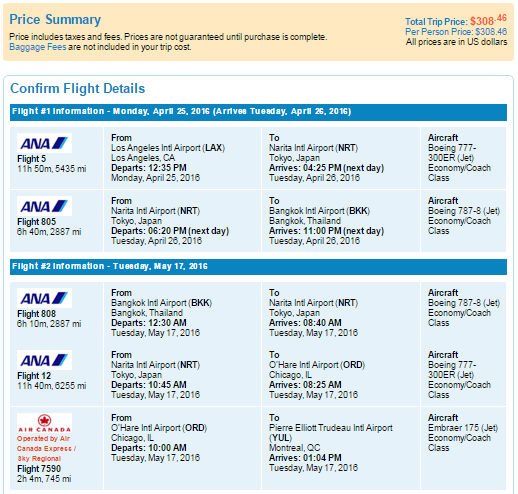Select the Flight #2 Information header bar
The height and width of the screenshot is (494, 518).
[258, 267]
